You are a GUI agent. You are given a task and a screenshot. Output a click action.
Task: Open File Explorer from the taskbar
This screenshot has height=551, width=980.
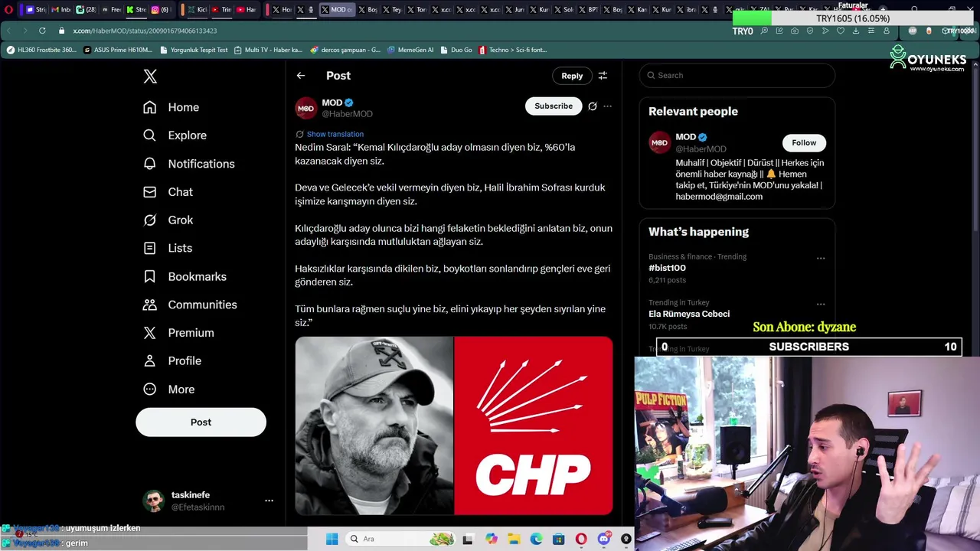coord(514,540)
